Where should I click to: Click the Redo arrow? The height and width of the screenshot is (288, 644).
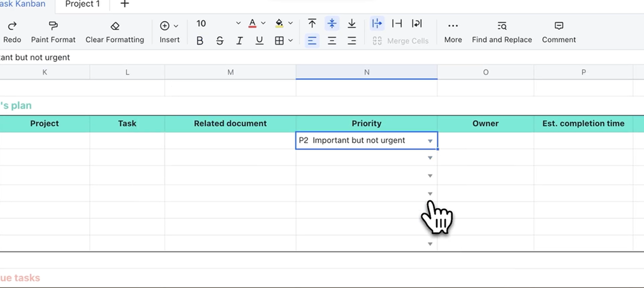pyautogui.click(x=12, y=26)
